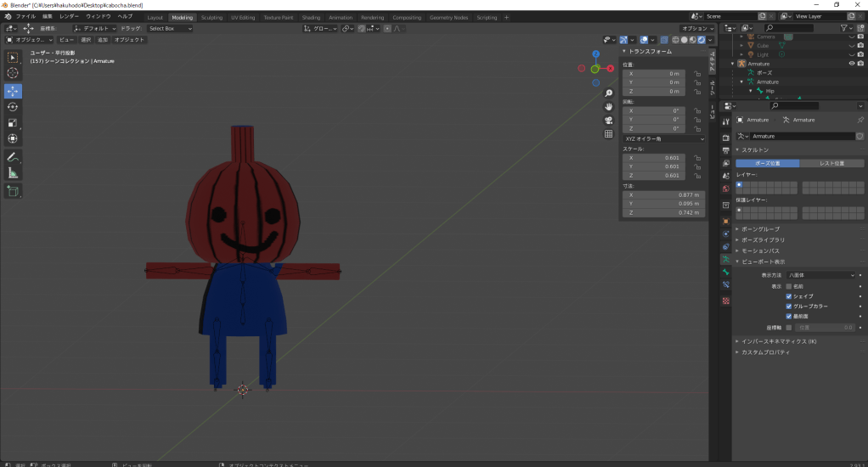868x467 pixels.
Task: Hide Armature using its eye icon in outliner
Action: 851,64
